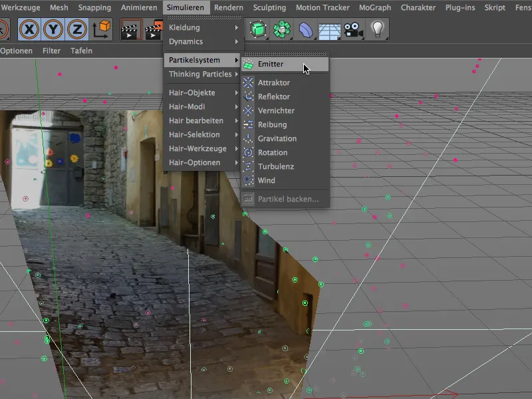This screenshot has width=532, height=399.
Task: Open the Werkzeuge menu
Action: click(21, 7)
